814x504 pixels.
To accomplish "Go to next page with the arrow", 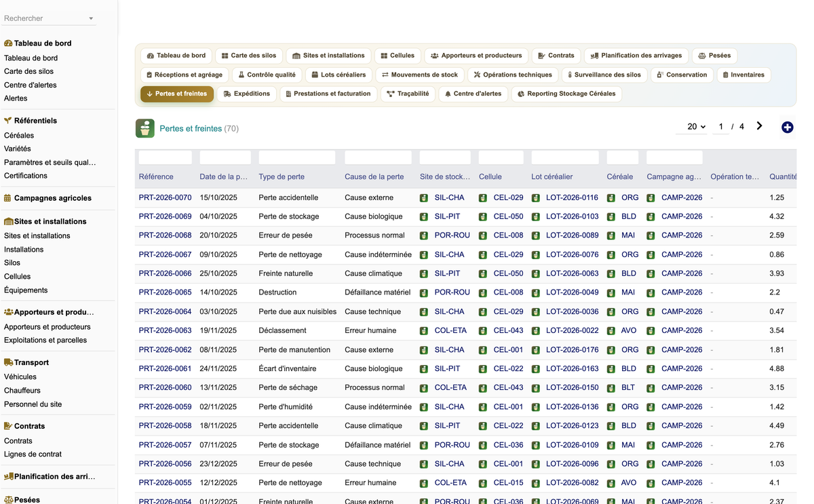I will point(759,126).
